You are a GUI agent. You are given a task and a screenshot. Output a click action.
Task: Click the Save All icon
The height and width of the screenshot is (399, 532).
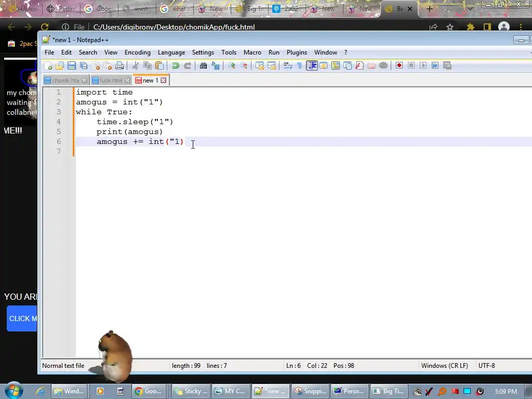(84, 65)
